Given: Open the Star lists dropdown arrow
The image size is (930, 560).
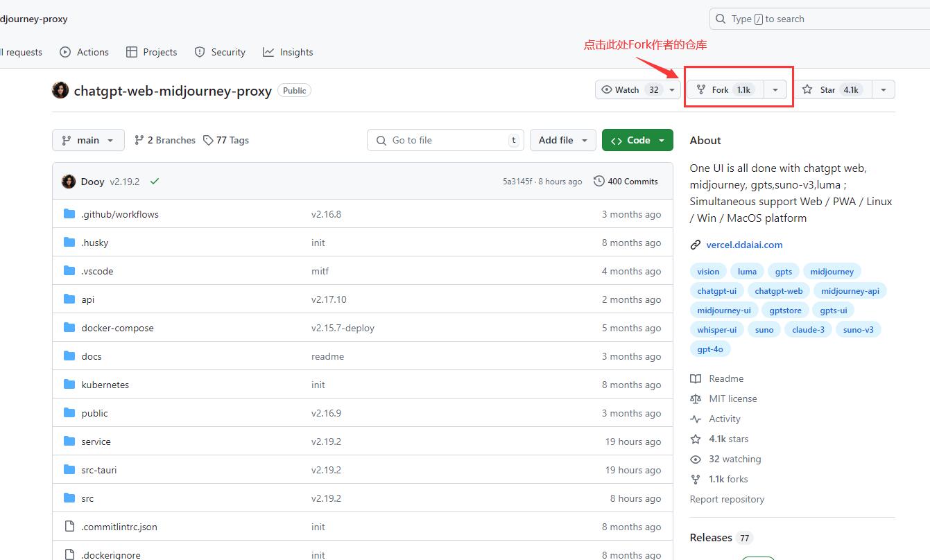Looking at the screenshot, I should [x=883, y=89].
